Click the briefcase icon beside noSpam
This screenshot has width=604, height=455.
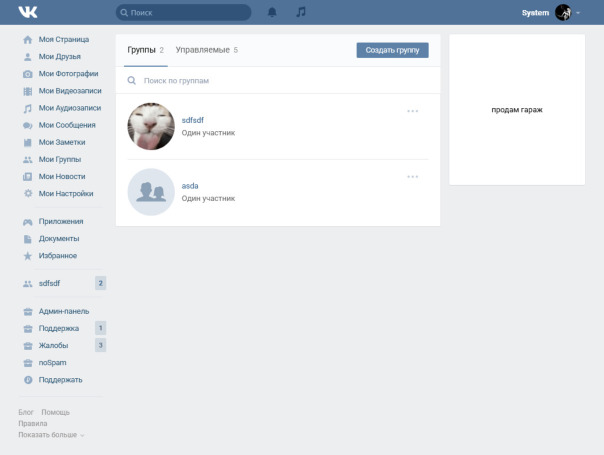click(28, 363)
